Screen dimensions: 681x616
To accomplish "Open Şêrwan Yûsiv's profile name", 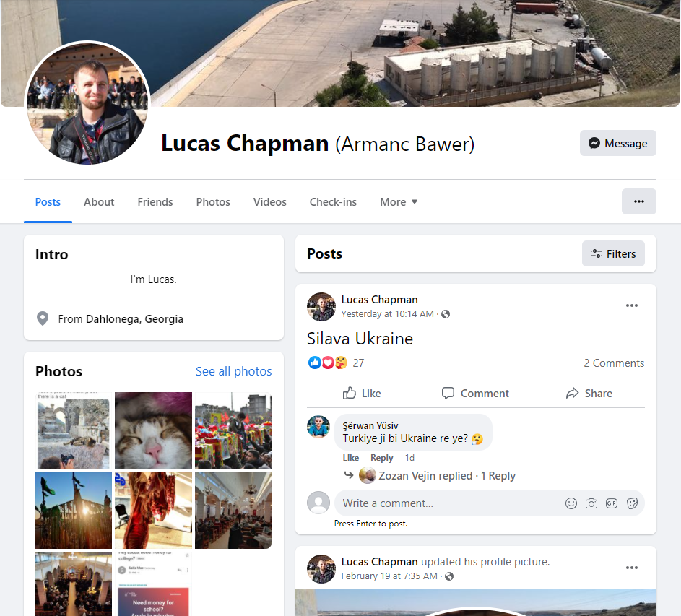I will coord(370,426).
